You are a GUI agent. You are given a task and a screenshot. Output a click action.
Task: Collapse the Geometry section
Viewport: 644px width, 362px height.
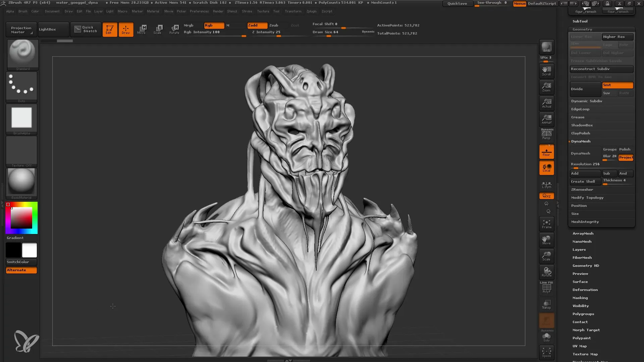click(582, 29)
